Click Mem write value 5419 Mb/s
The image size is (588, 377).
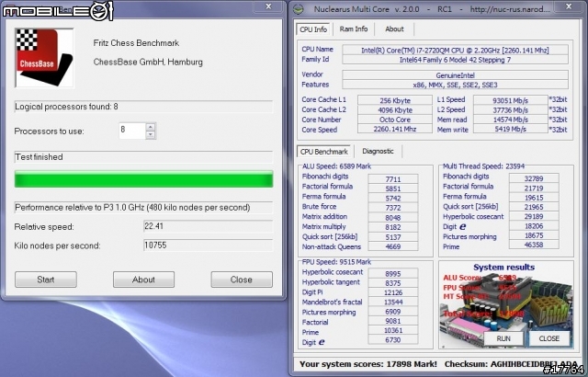[511, 129]
